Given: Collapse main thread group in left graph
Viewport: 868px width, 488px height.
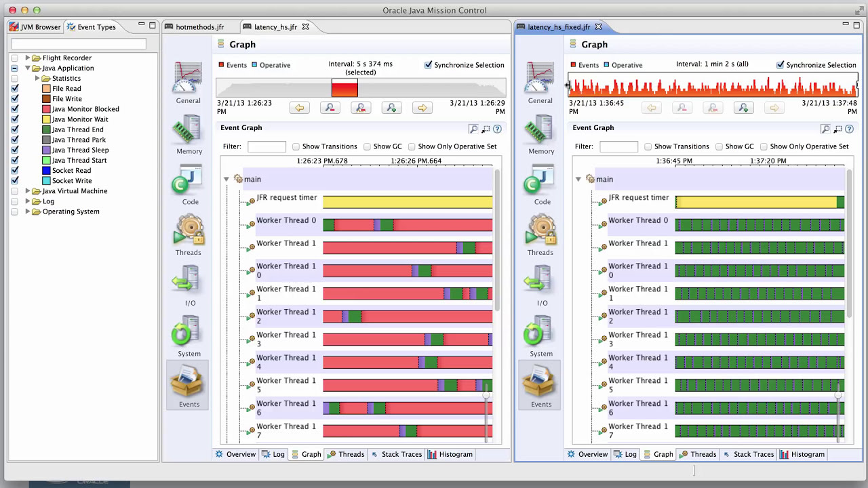Looking at the screenshot, I should (x=226, y=180).
